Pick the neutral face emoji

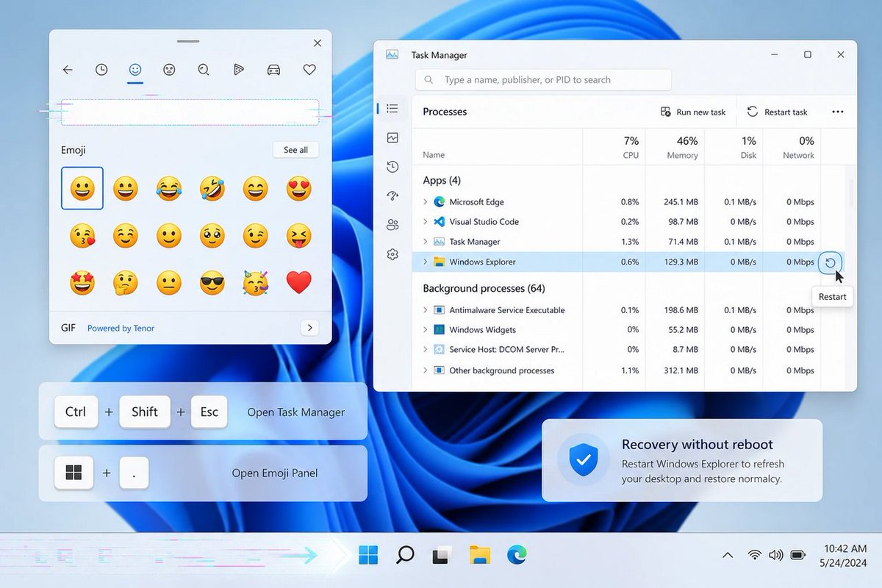tap(169, 282)
